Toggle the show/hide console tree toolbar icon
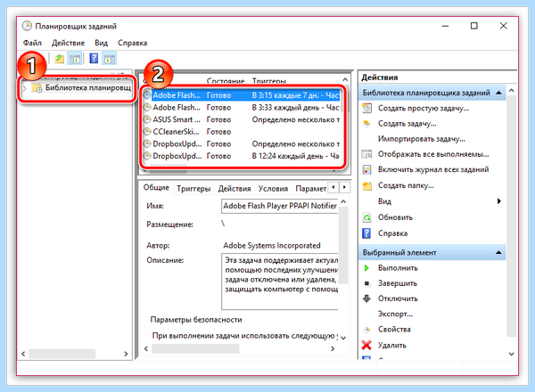The height and width of the screenshot is (392, 535). pos(75,59)
